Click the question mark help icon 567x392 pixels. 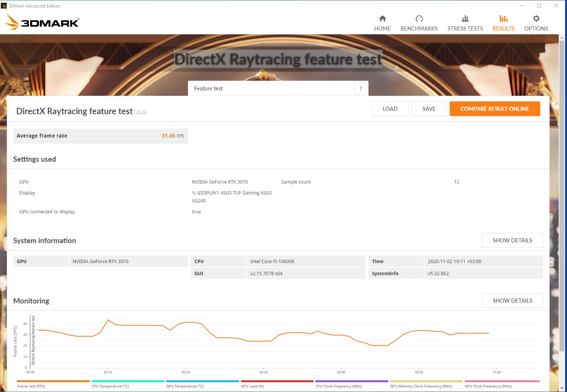click(361, 89)
